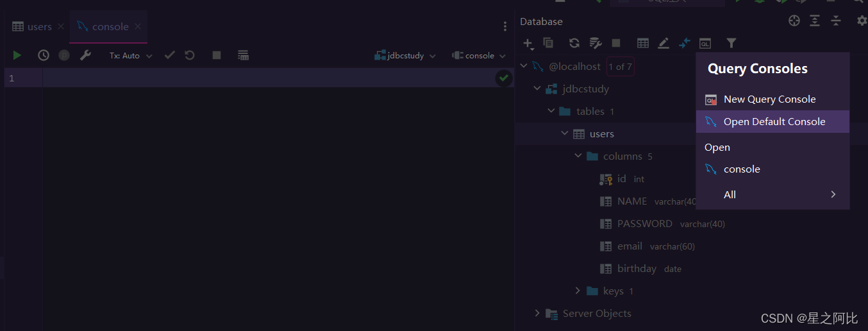Run the query with the green Execute arrow

[x=17, y=56]
